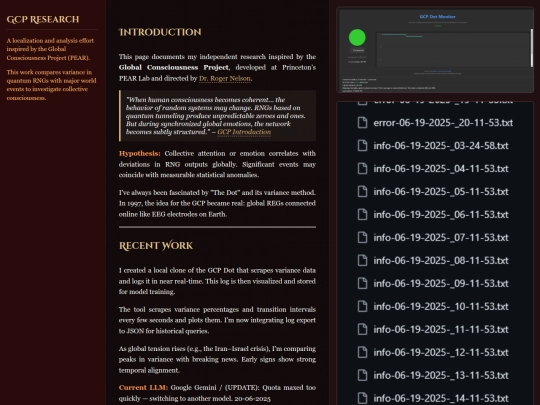Image resolution: width=540 pixels, height=405 pixels.
Task: Select file name error-06-19-2025-_20-11-53.txt
Action: tap(443, 123)
